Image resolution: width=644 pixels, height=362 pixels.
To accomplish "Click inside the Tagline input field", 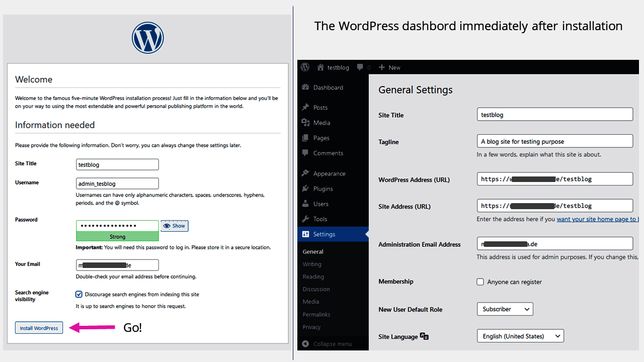I will [x=554, y=141].
